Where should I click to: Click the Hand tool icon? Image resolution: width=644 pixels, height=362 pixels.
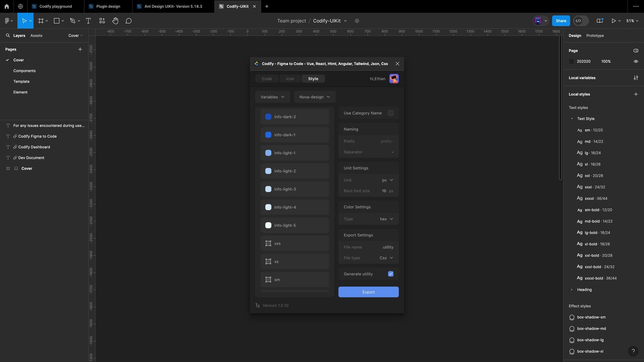tap(115, 20)
